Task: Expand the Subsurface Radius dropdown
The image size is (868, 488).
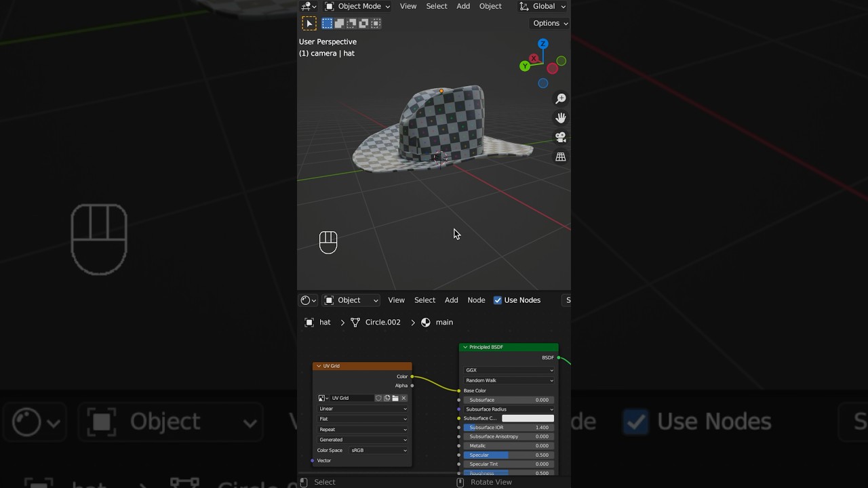Action: pos(509,409)
